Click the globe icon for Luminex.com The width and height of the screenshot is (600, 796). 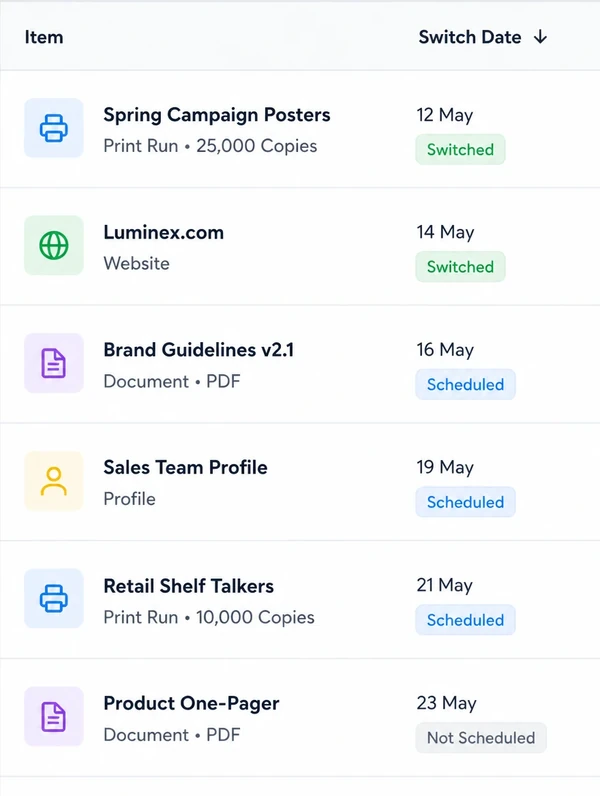[x=54, y=246]
